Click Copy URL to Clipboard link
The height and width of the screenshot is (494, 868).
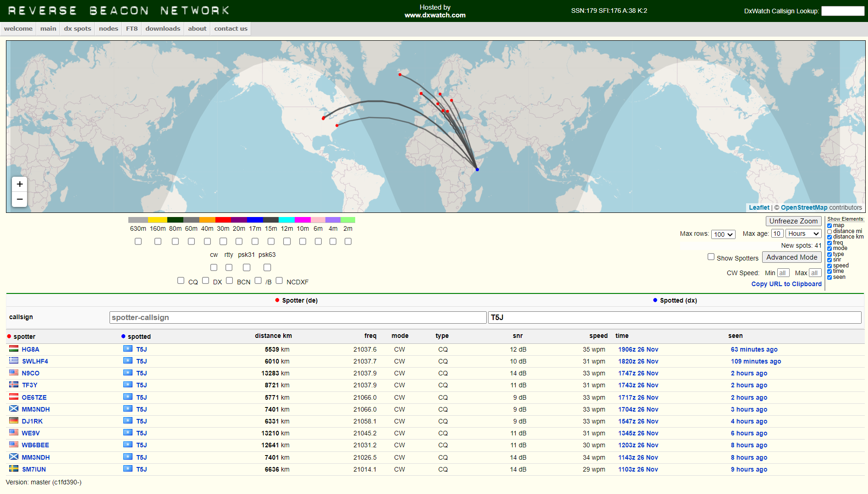click(x=786, y=284)
